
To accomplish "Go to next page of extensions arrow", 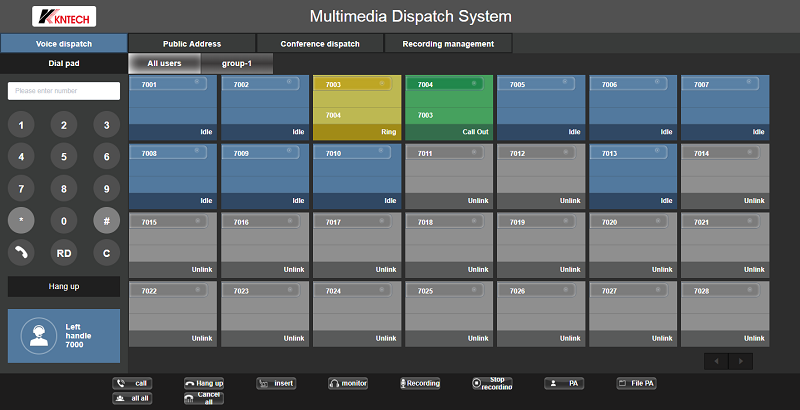I will (740, 361).
